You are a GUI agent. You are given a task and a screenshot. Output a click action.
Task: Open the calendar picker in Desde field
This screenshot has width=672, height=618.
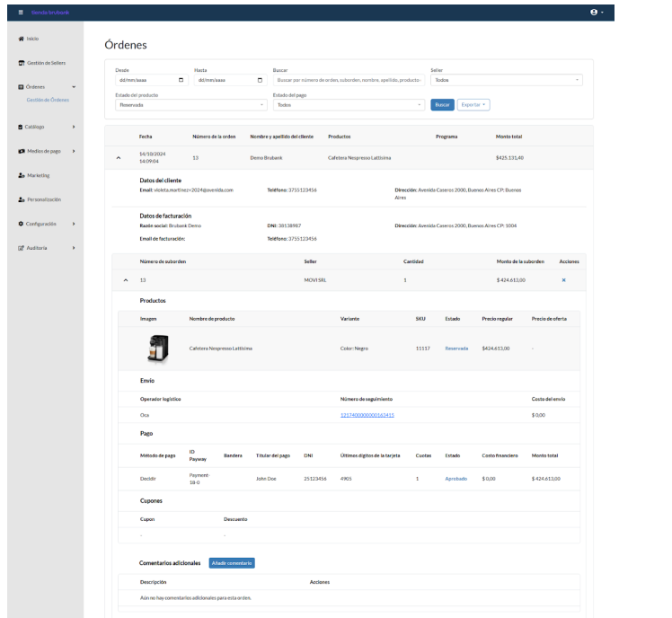182,80
